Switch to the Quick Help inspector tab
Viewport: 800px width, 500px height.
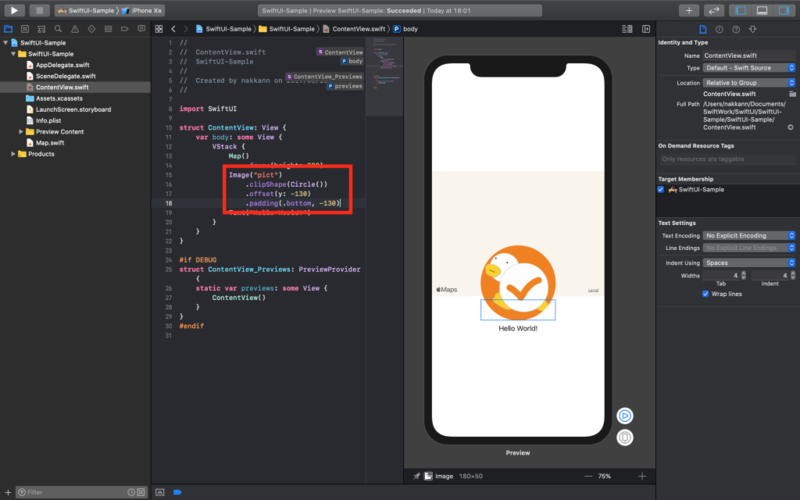(x=736, y=30)
